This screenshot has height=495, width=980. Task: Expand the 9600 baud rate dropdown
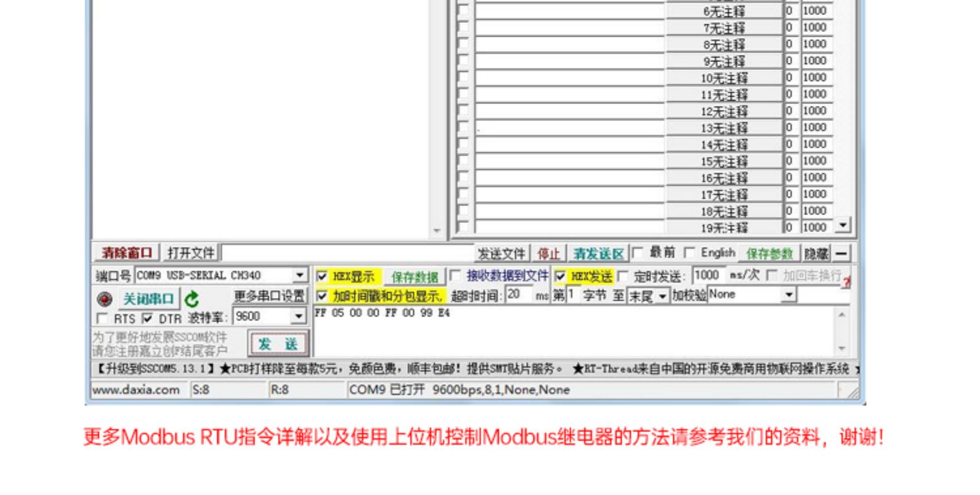click(x=299, y=317)
